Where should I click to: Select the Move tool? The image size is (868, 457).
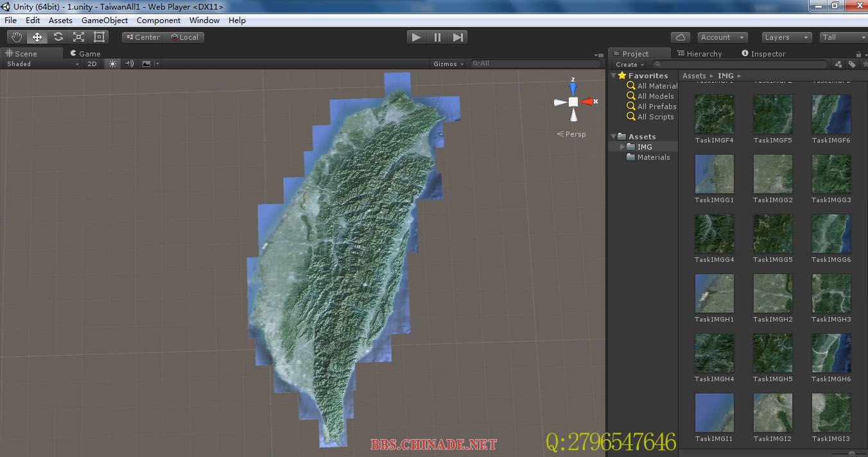[x=37, y=37]
